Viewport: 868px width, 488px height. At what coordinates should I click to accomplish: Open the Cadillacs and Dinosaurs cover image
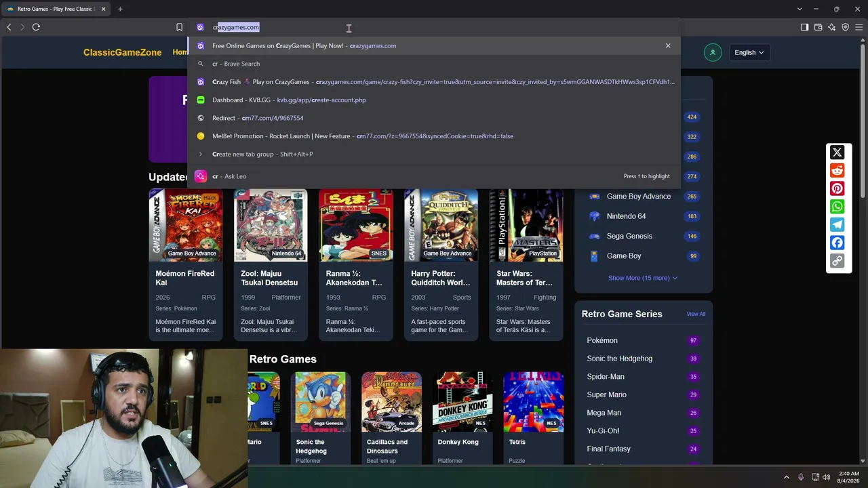click(x=391, y=402)
